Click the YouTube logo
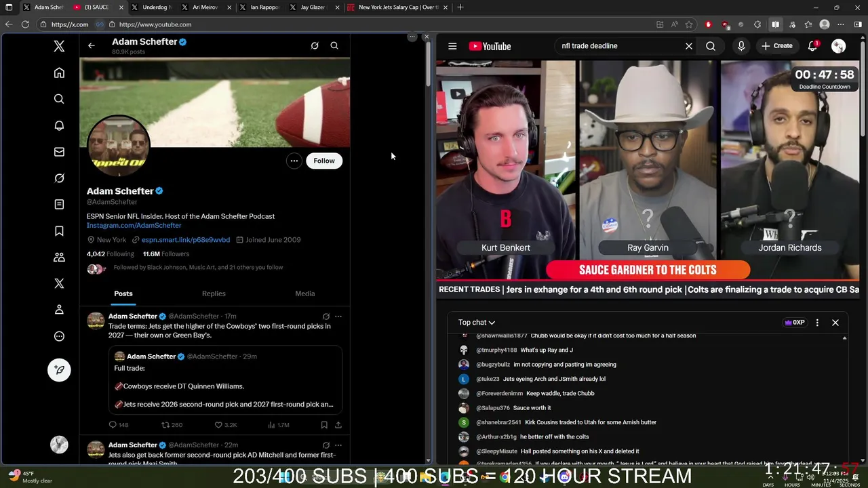Viewport: 868px width, 488px height. pyautogui.click(x=490, y=46)
